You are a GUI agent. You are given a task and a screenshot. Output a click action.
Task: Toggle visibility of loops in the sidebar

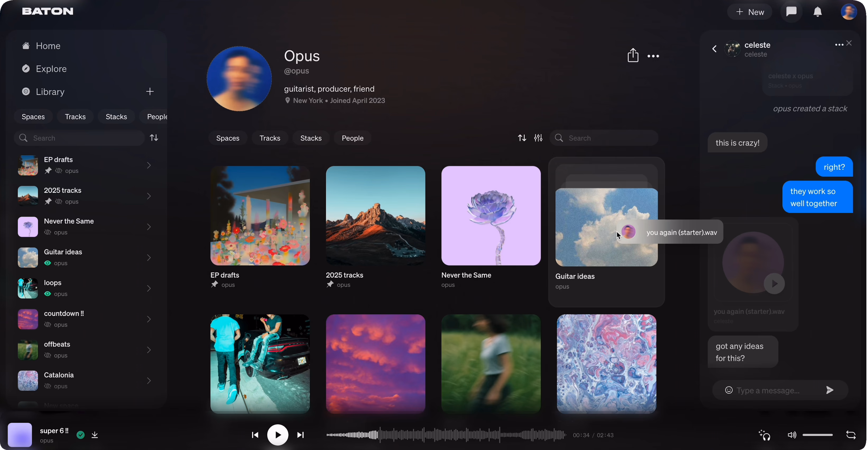coord(48,294)
